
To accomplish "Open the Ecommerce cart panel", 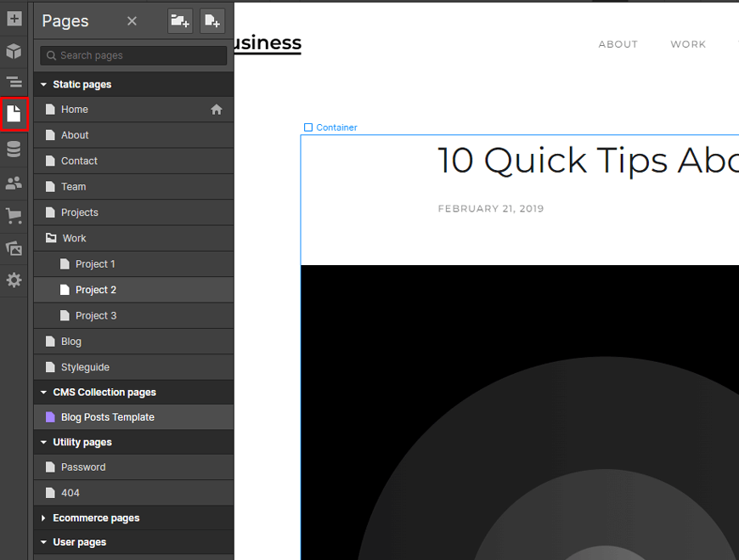I will click(x=14, y=216).
